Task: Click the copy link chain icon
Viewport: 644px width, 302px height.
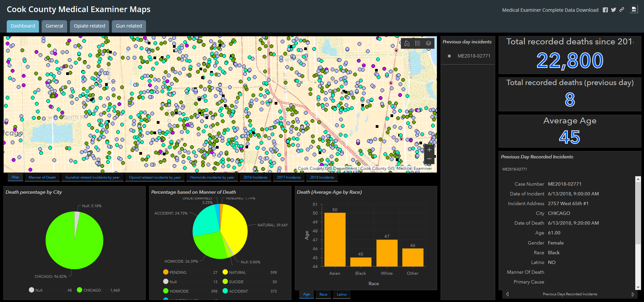Action: pos(622,10)
